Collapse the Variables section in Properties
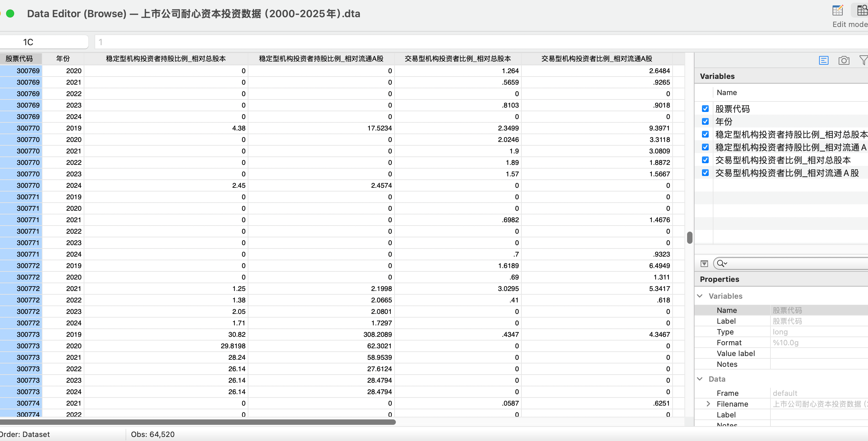The image size is (868, 441). pyautogui.click(x=700, y=296)
